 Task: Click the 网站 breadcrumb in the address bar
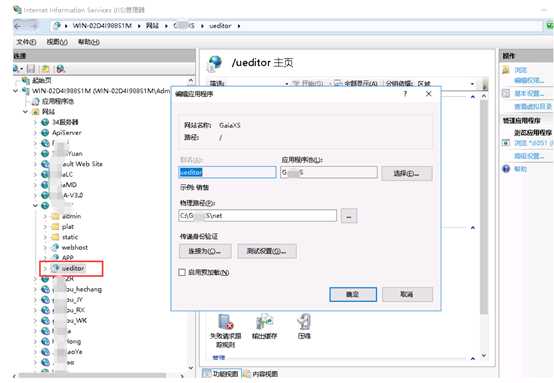[153, 25]
